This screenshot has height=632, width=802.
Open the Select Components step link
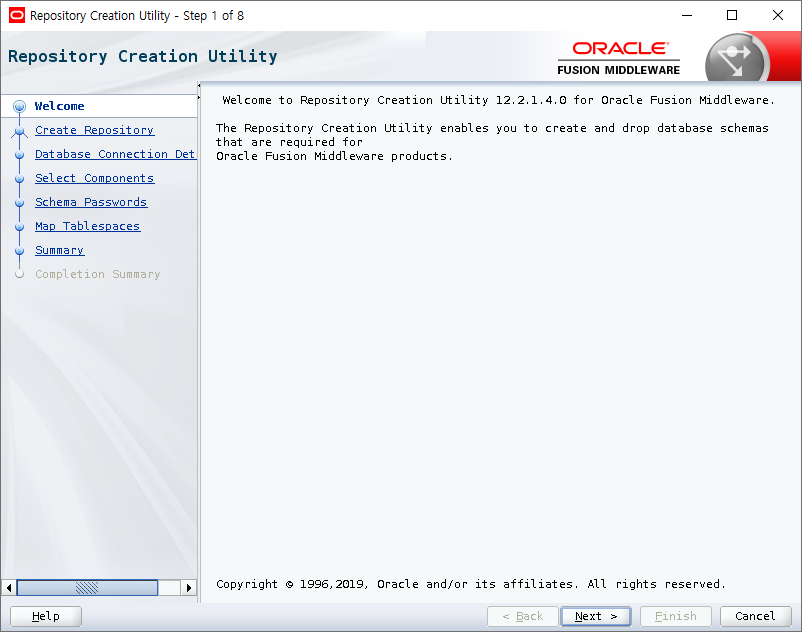tap(95, 178)
